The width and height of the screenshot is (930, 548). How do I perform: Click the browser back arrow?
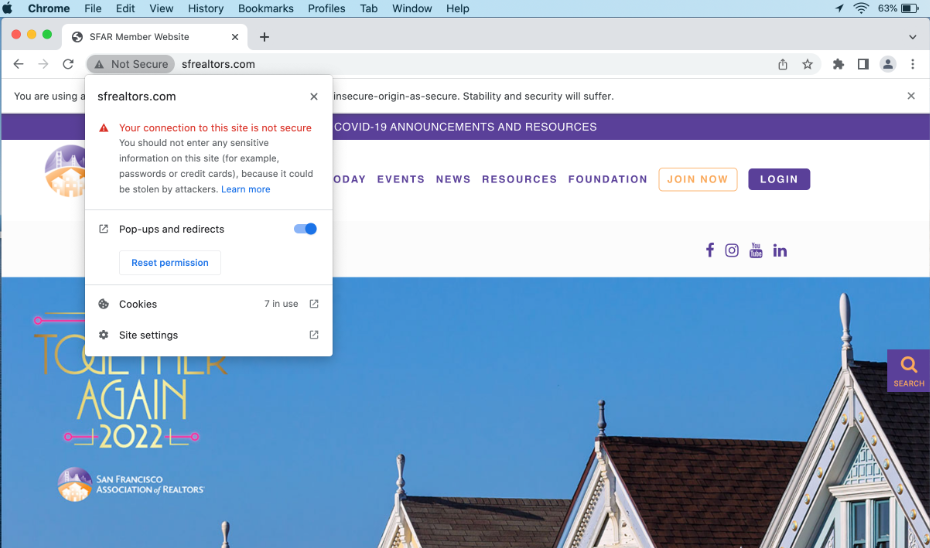pos(18,64)
